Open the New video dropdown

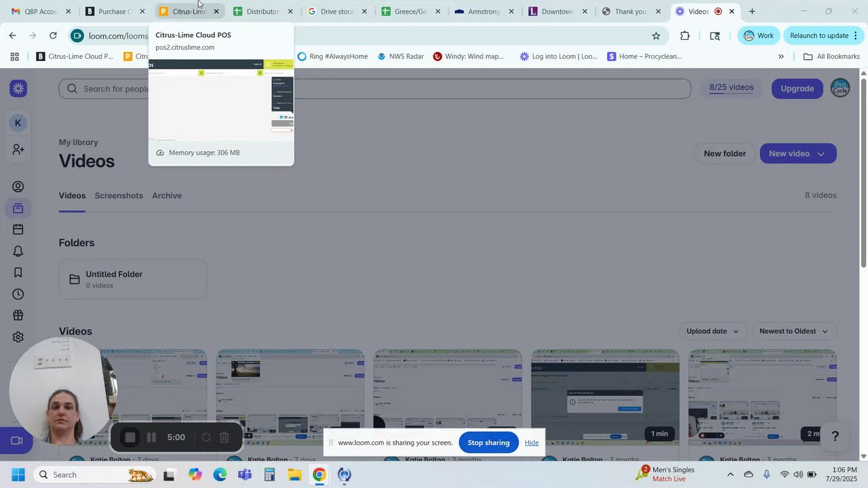point(798,154)
